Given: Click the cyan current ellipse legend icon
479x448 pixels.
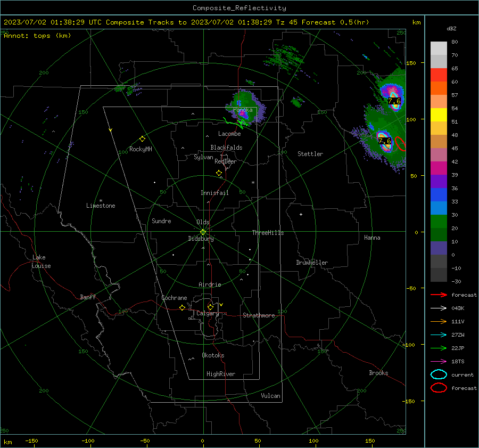Looking at the screenshot, I should pyautogui.click(x=439, y=374).
